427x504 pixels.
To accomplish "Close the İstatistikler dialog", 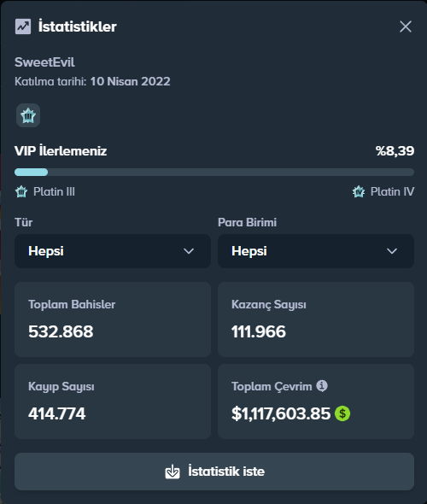I will [x=406, y=26].
